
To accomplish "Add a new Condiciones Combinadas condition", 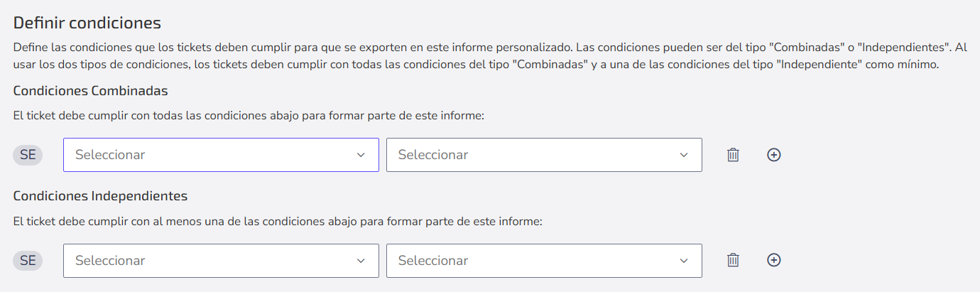I will (x=774, y=155).
